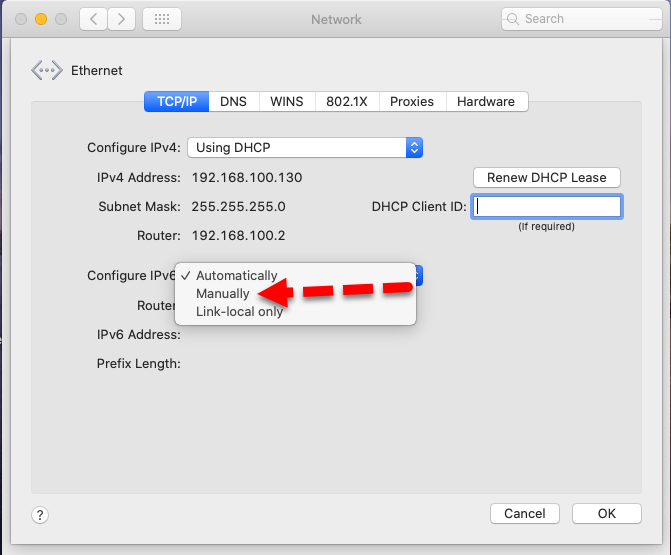The width and height of the screenshot is (671, 555).
Task: Click the back arrow navigation button
Action: click(x=93, y=19)
